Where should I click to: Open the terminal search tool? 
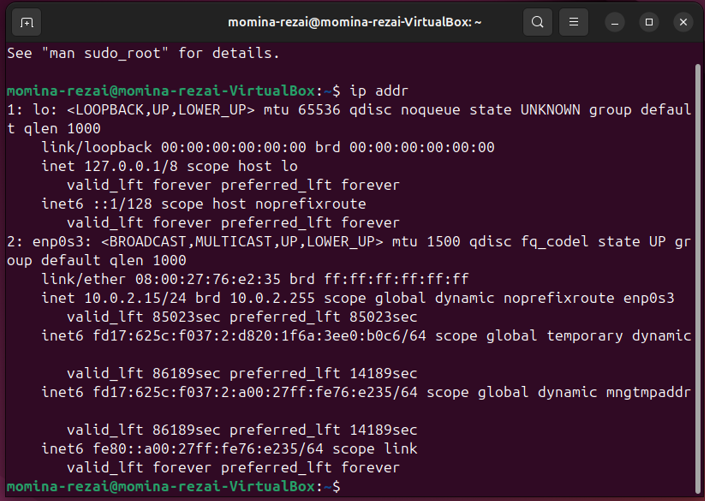coord(537,22)
